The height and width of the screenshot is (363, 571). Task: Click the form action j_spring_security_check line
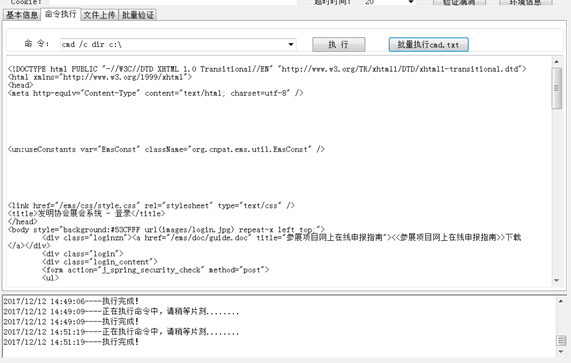[155, 270]
